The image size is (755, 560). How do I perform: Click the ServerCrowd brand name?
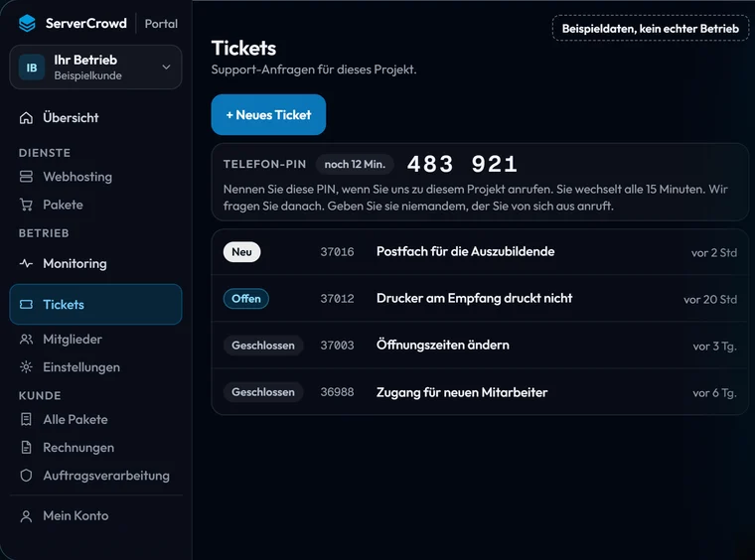click(x=86, y=23)
